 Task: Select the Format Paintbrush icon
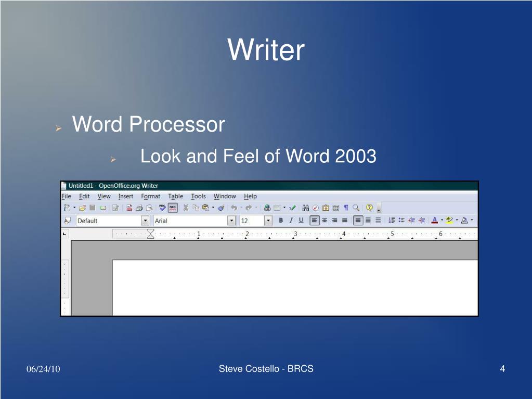pyautogui.click(x=221, y=208)
